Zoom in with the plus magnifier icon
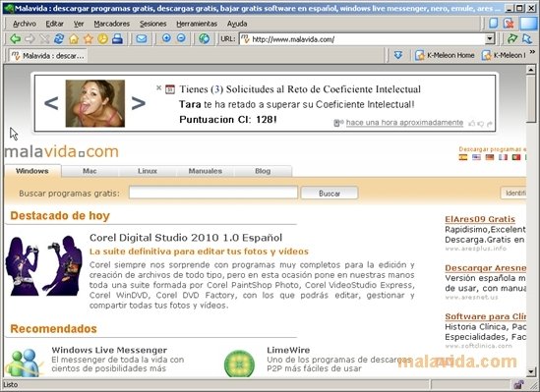540x392 pixels. click(166, 38)
